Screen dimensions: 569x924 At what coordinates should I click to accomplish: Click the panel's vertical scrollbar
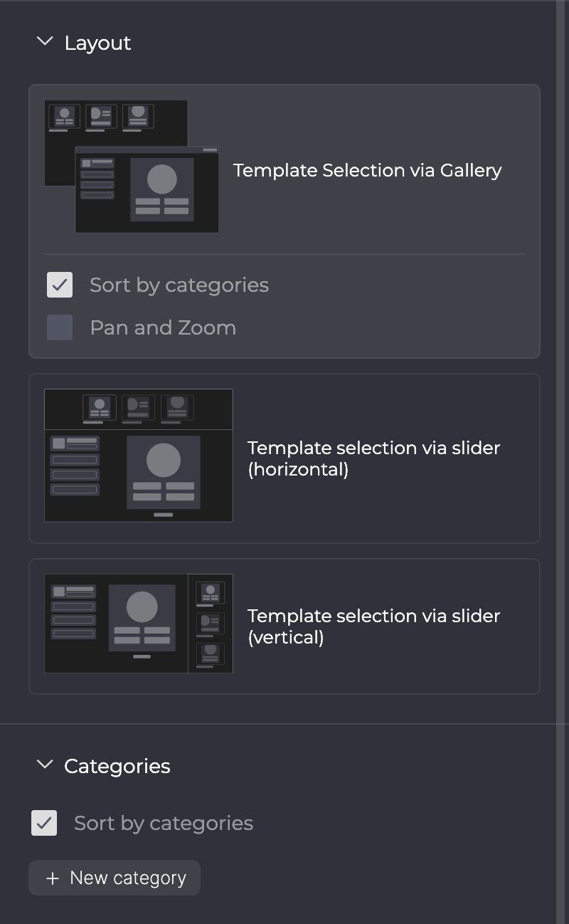[x=560, y=462]
